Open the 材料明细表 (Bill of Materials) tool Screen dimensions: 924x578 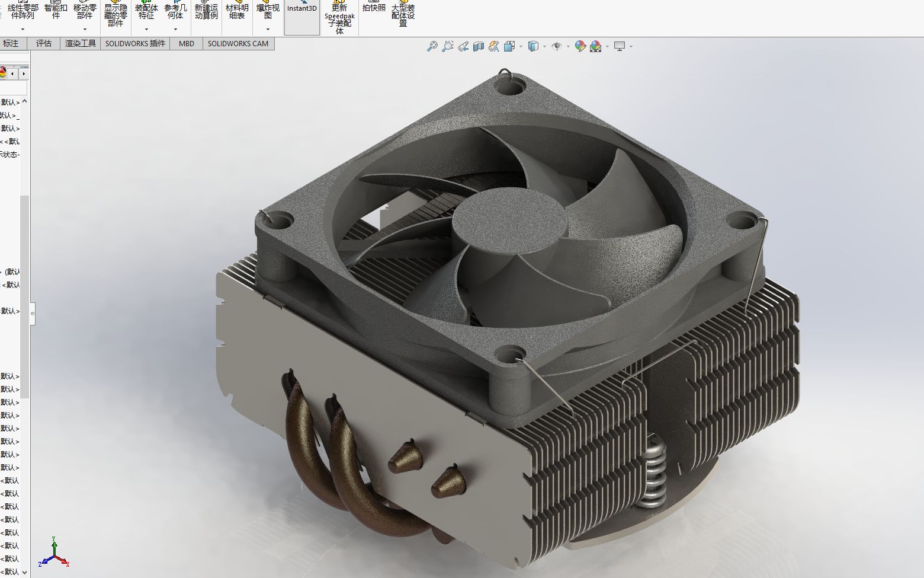point(236,12)
